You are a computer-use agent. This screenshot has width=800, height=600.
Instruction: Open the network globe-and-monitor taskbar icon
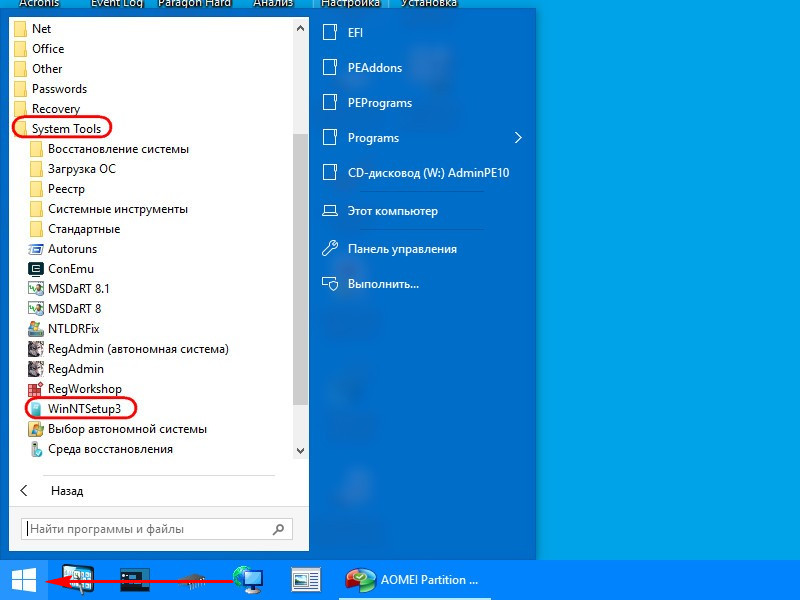(x=248, y=580)
